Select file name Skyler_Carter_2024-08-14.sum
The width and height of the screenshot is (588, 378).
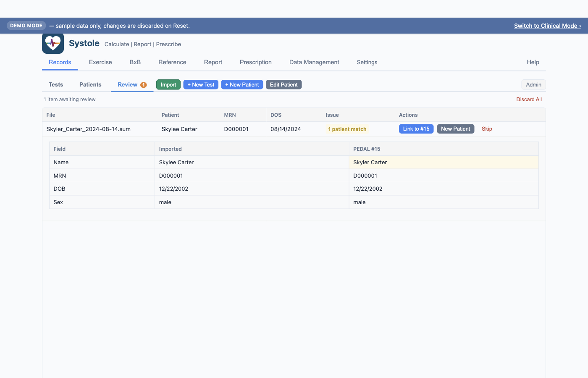click(89, 129)
